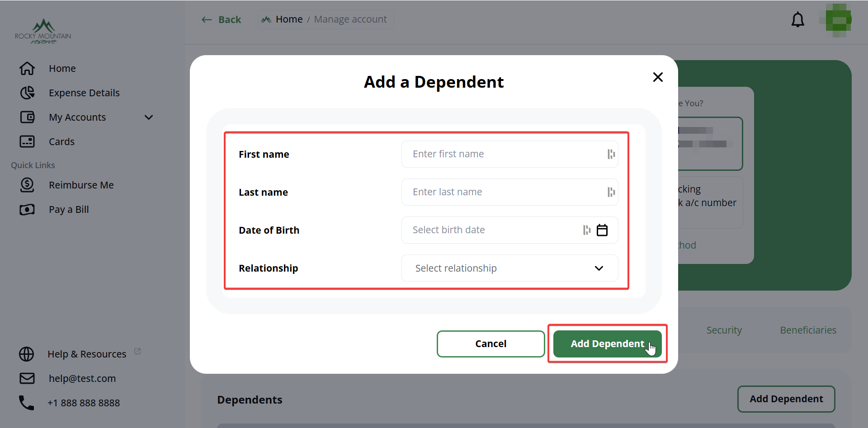
Task: Click autofill icon in First name field
Action: 611,154
